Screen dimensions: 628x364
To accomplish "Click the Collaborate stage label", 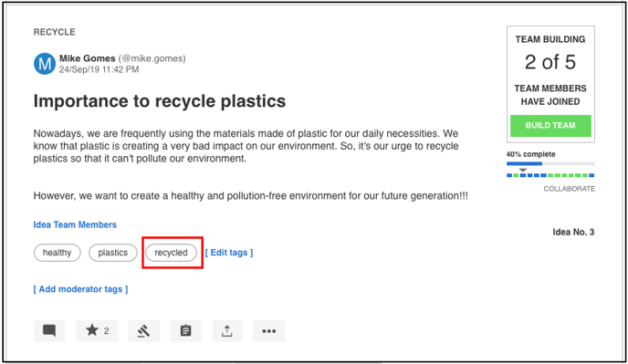I will pyautogui.click(x=570, y=189).
